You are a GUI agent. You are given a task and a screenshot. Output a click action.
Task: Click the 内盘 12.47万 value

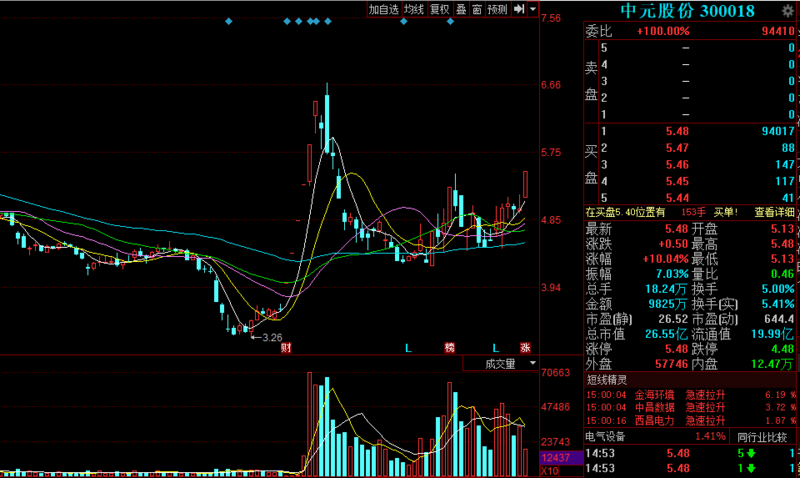[x=772, y=364]
